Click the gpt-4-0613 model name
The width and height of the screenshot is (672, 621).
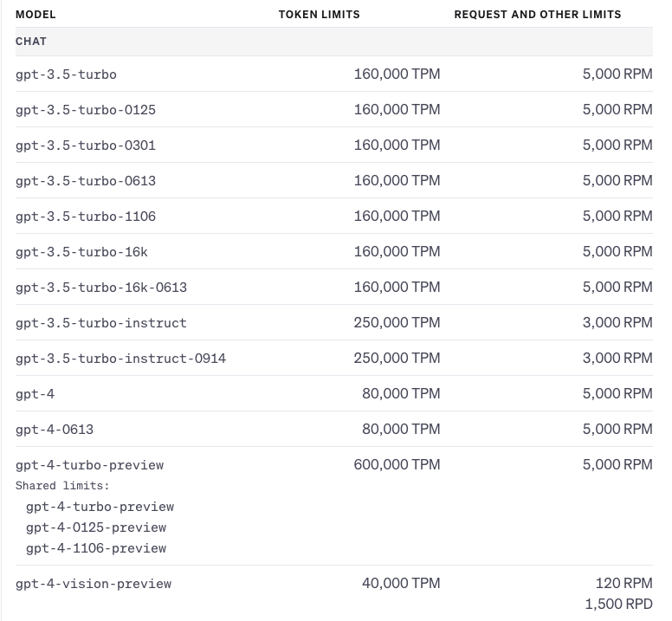[55, 430]
